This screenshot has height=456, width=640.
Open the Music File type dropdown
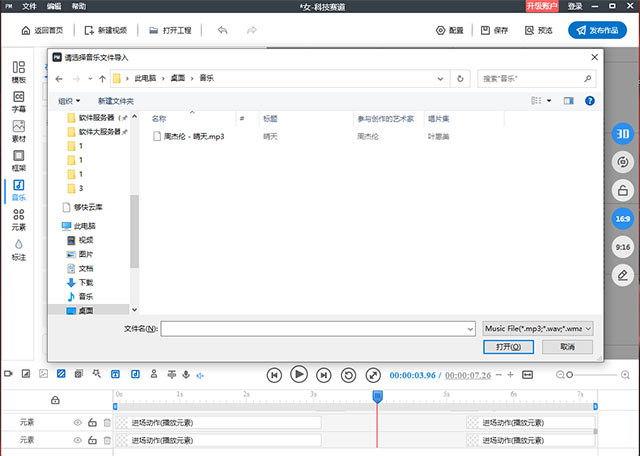pyautogui.click(x=538, y=328)
